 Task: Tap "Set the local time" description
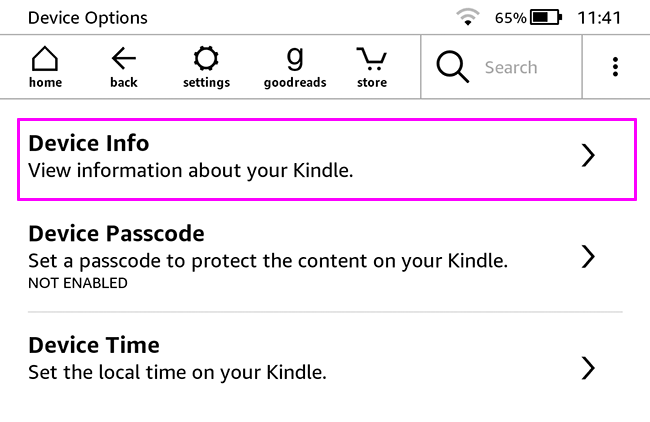click(178, 373)
